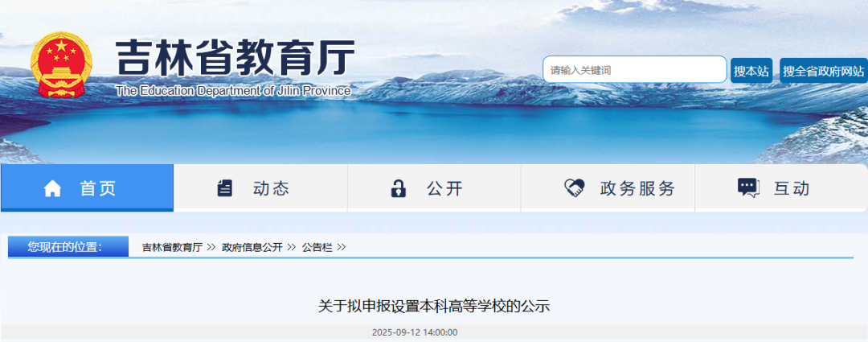The image size is (868, 342).
Task: Open the 互动 navigation tab
Action: (781, 188)
